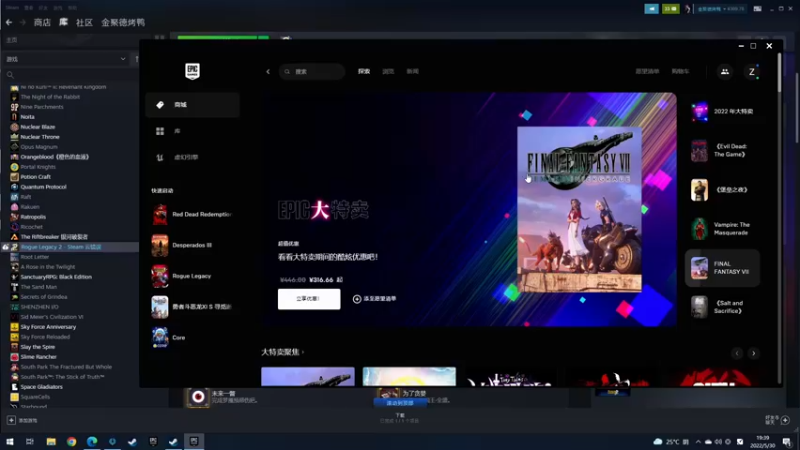The width and height of the screenshot is (800, 450).
Task: Open the Store tab in Epic sidebar
Action: [192, 105]
